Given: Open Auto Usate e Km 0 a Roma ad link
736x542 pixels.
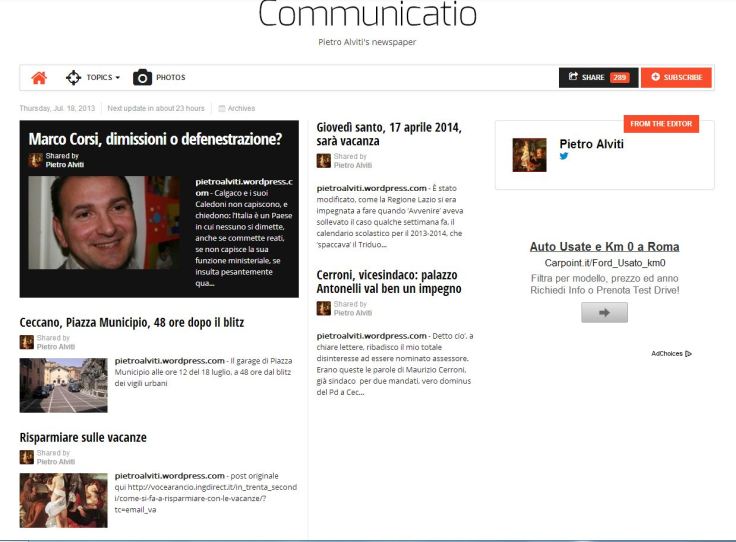Looking at the screenshot, I should pyautogui.click(x=604, y=247).
